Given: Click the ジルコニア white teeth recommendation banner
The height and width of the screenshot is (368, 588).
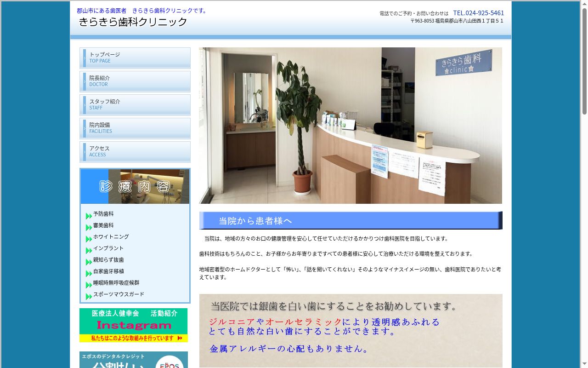Looking at the screenshot, I should 351,331.
